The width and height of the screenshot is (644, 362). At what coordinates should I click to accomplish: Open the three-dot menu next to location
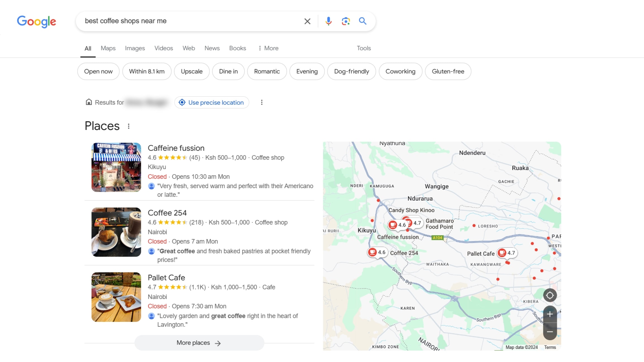point(261,102)
